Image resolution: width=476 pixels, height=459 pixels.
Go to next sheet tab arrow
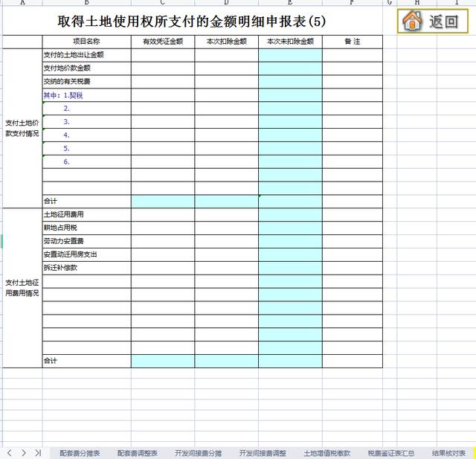[24, 453]
